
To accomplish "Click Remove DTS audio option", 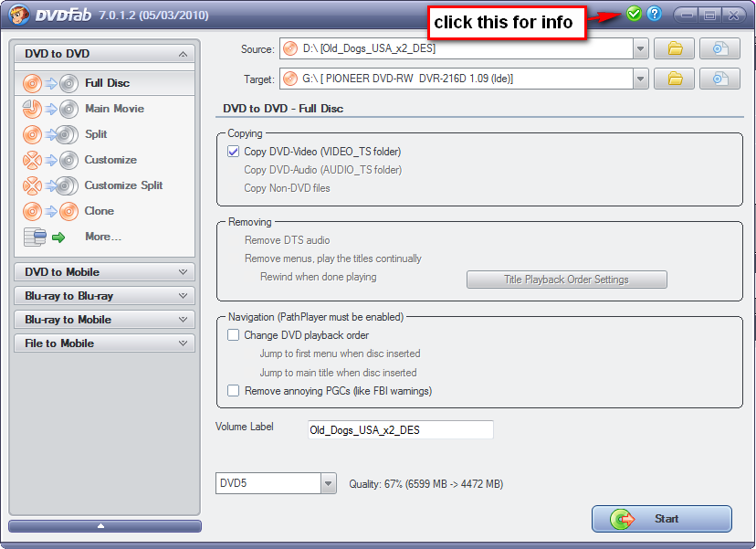I will click(287, 240).
